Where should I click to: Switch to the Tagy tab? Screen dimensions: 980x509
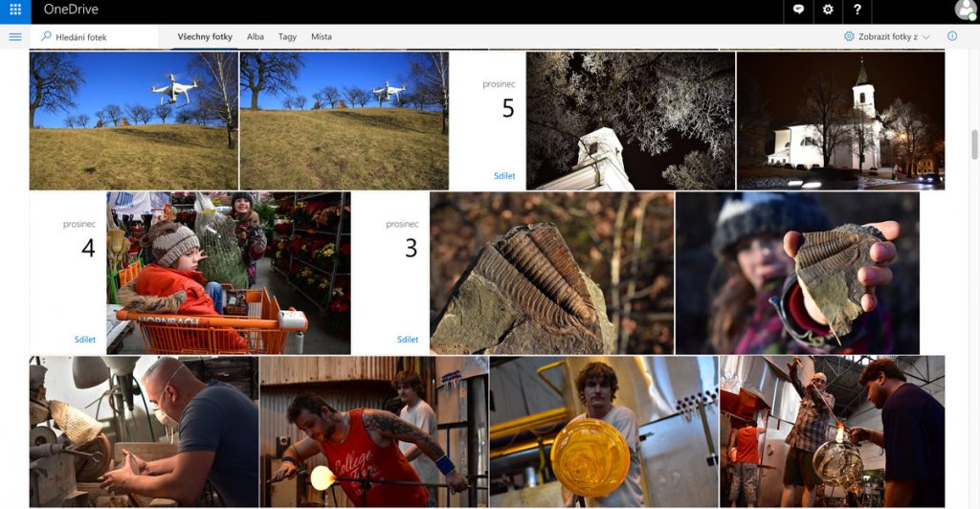(x=287, y=37)
